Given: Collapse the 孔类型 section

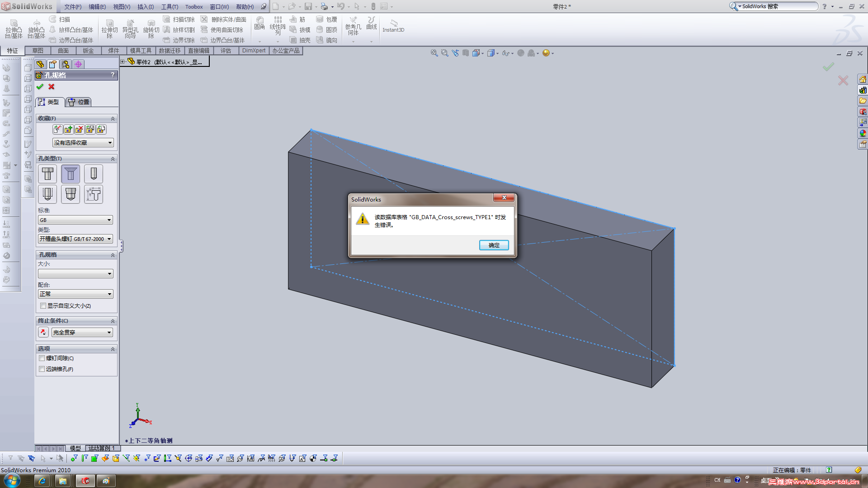Looking at the screenshot, I should tap(113, 159).
